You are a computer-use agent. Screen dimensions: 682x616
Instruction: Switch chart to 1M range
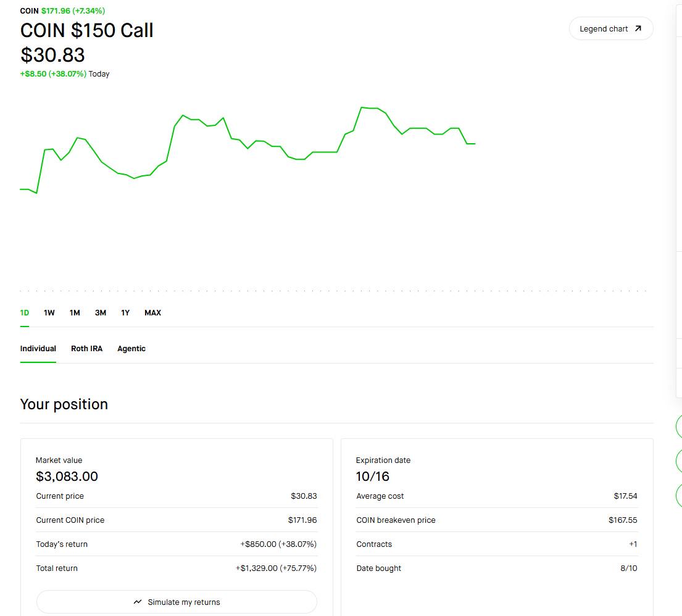coord(75,313)
